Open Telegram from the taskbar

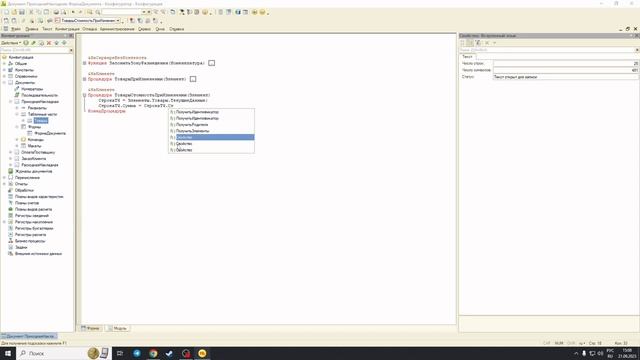pyautogui.click(x=137, y=353)
